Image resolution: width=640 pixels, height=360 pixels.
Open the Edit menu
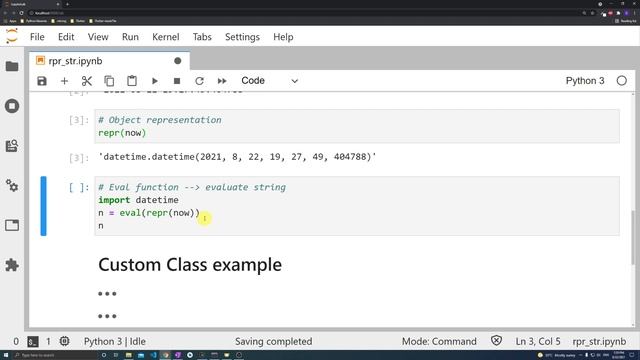[66, 37]
